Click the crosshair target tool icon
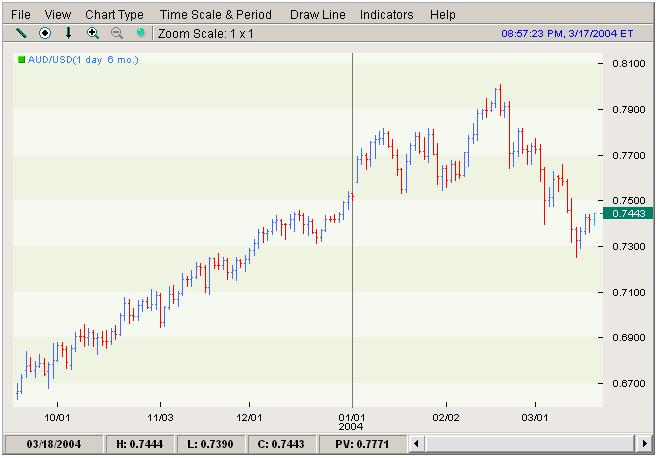 coord(44,32)
